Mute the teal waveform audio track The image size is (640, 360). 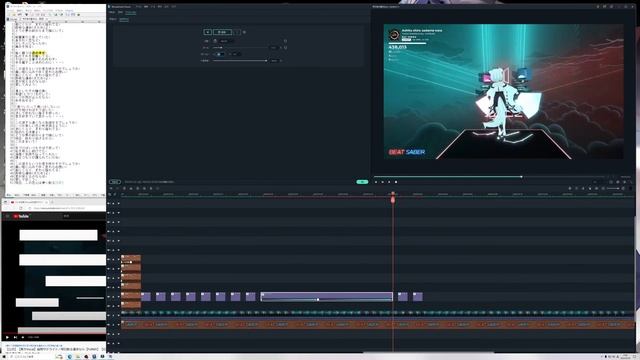click(x=118, y=315)
